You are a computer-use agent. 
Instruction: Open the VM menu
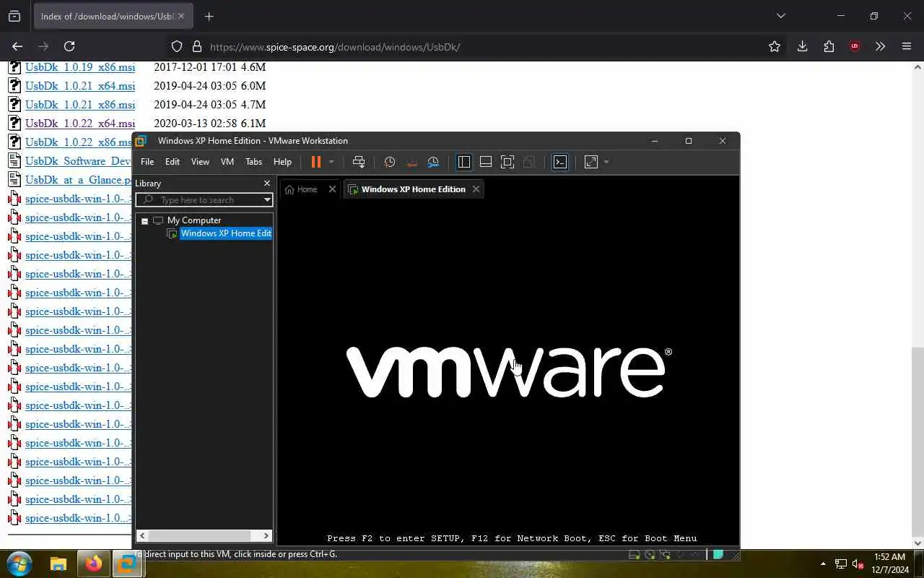pos(227,162)
